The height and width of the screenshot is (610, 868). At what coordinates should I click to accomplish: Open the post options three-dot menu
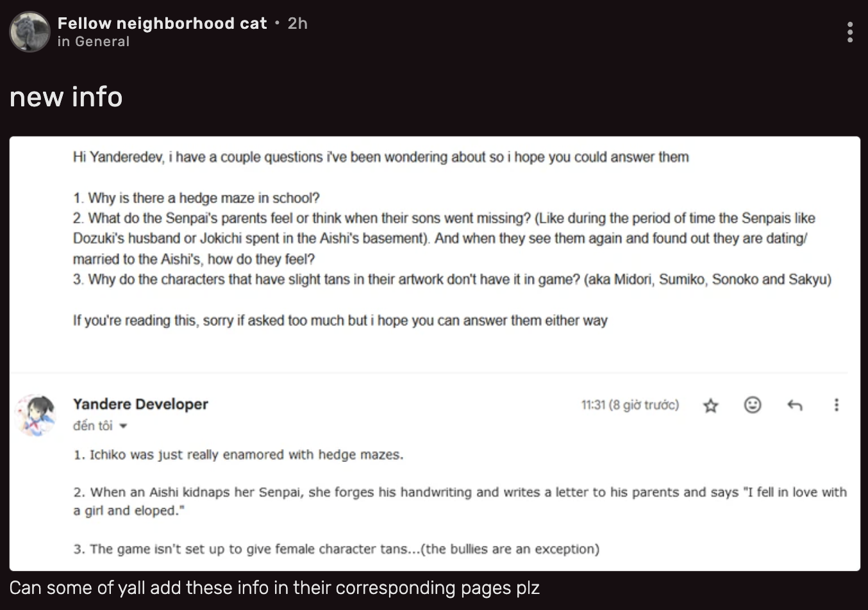(849, 32)
